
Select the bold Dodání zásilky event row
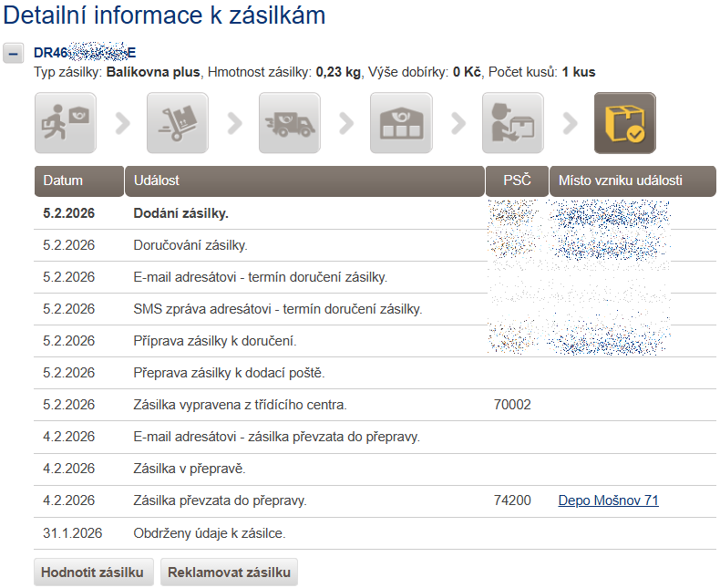click(x=180, y=213)
